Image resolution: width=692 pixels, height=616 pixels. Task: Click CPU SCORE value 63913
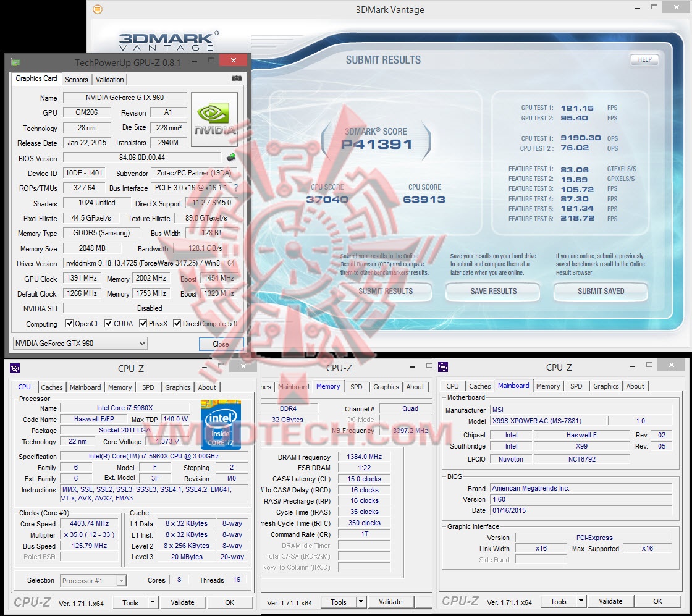coord(424,200)
